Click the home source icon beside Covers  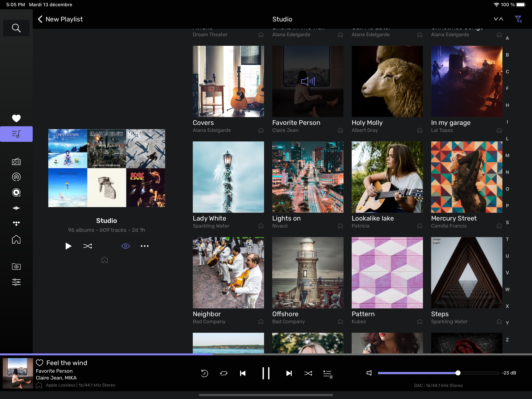261,130
